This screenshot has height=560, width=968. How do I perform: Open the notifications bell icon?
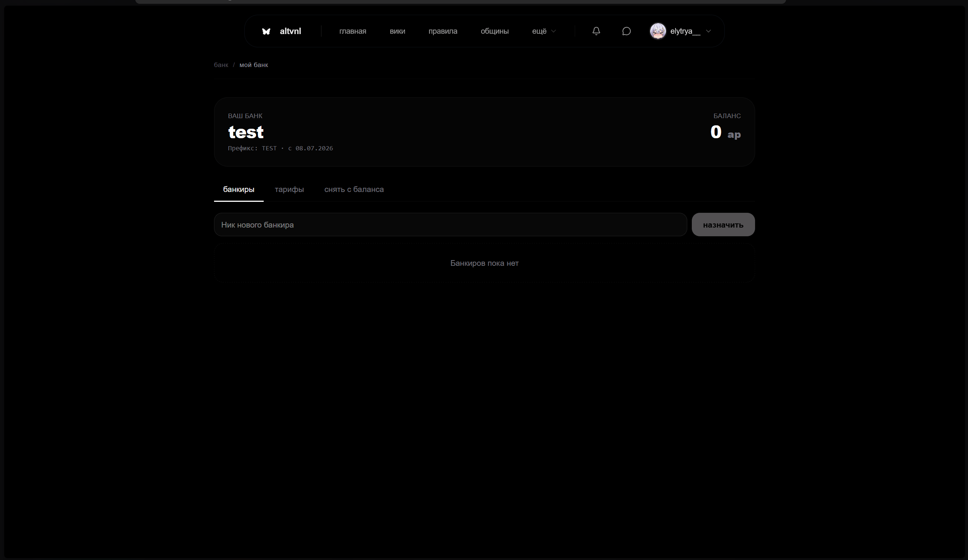[x=596, y=31]
